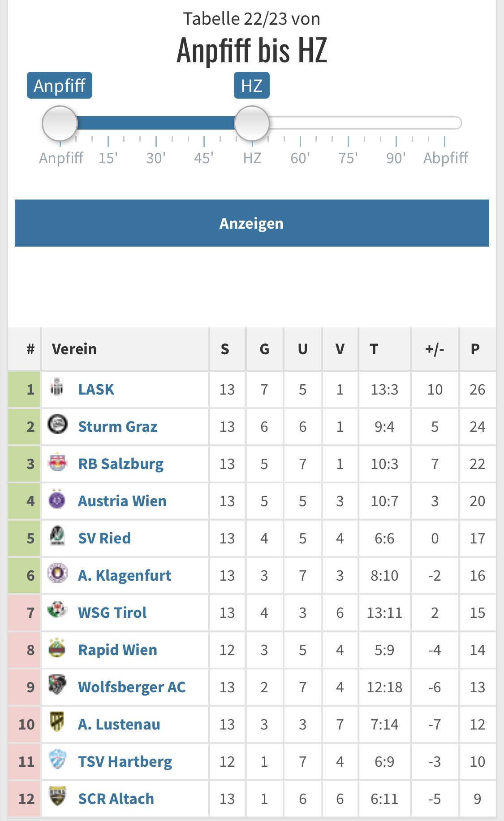504x821 pixels.
Task: Open the A. Klagenfurt team link
Action: pos(124,575)
